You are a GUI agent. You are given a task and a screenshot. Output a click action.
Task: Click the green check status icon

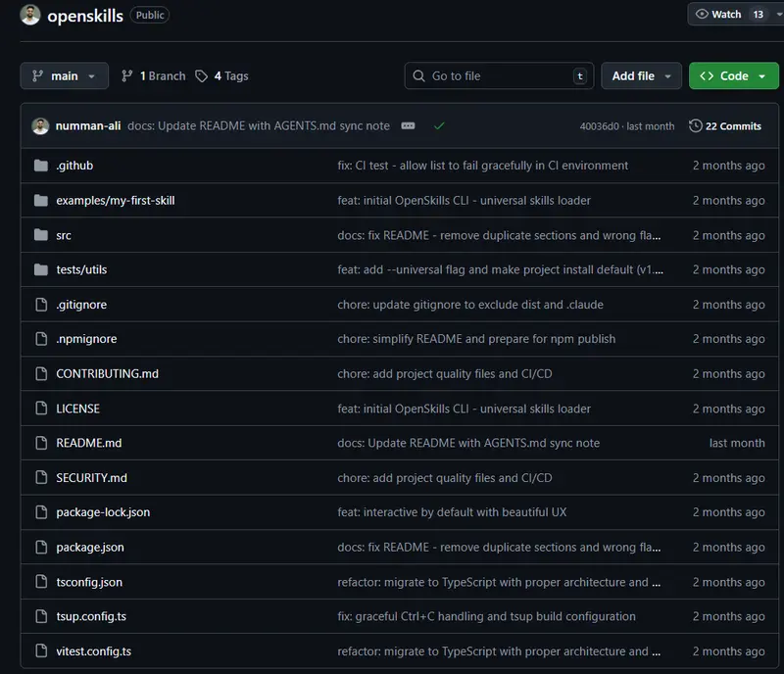coord(439,125)
